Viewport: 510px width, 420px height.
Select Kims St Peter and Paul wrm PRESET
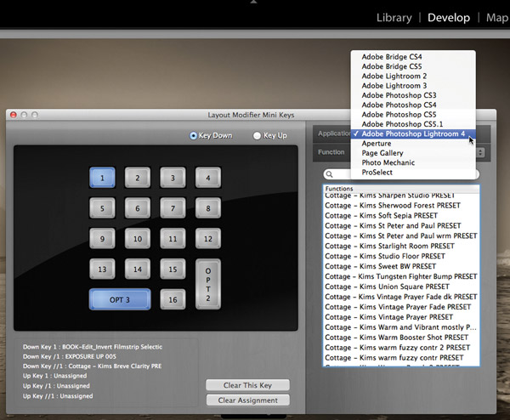click(401, 236)
